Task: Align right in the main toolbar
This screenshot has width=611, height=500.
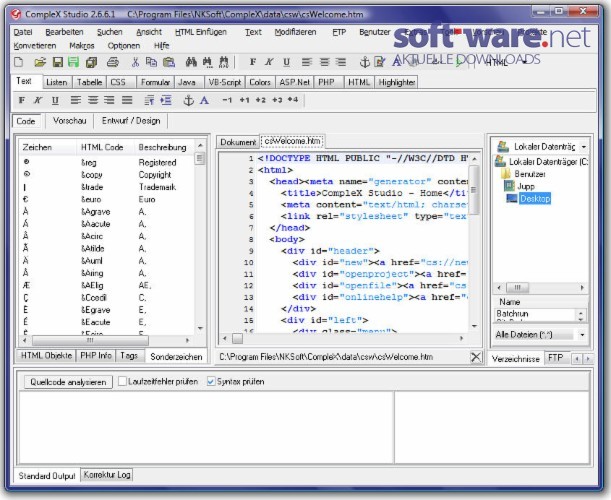Action: 341,62
